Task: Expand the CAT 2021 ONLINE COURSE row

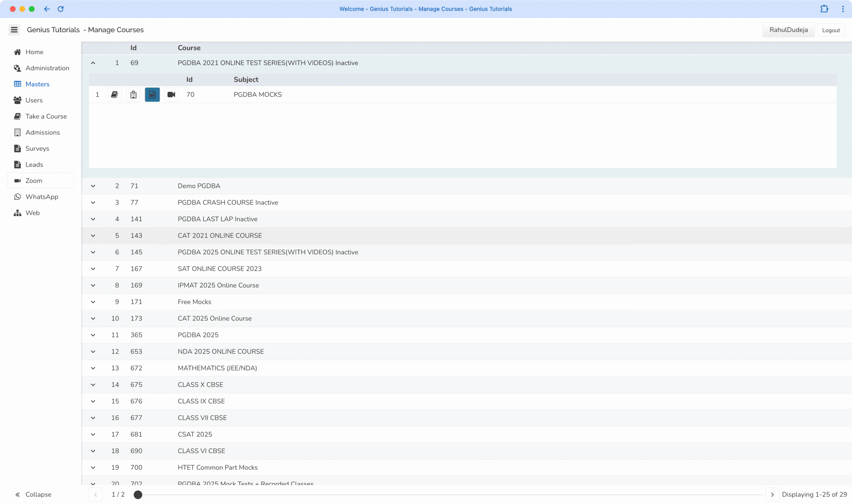Action: 93,236
